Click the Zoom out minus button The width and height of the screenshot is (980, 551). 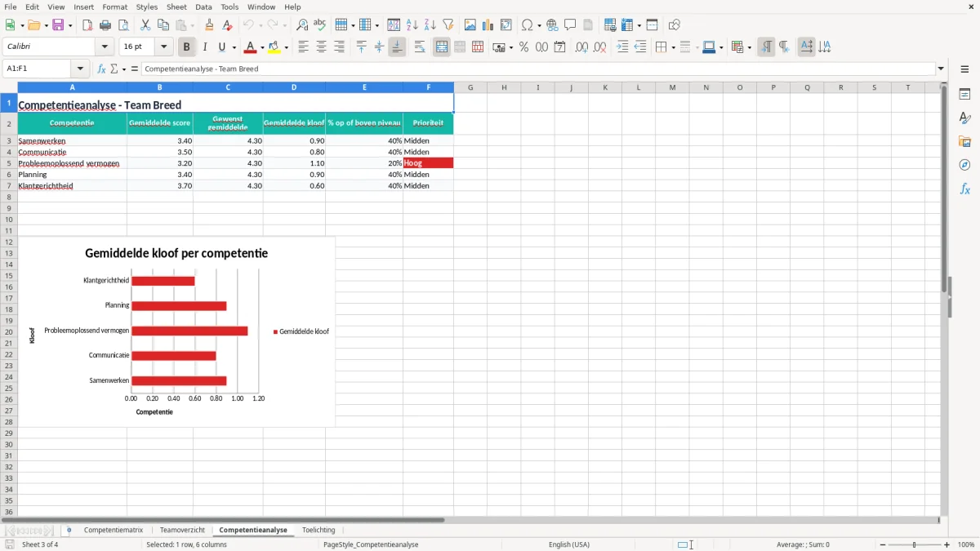tap(883, 544)
